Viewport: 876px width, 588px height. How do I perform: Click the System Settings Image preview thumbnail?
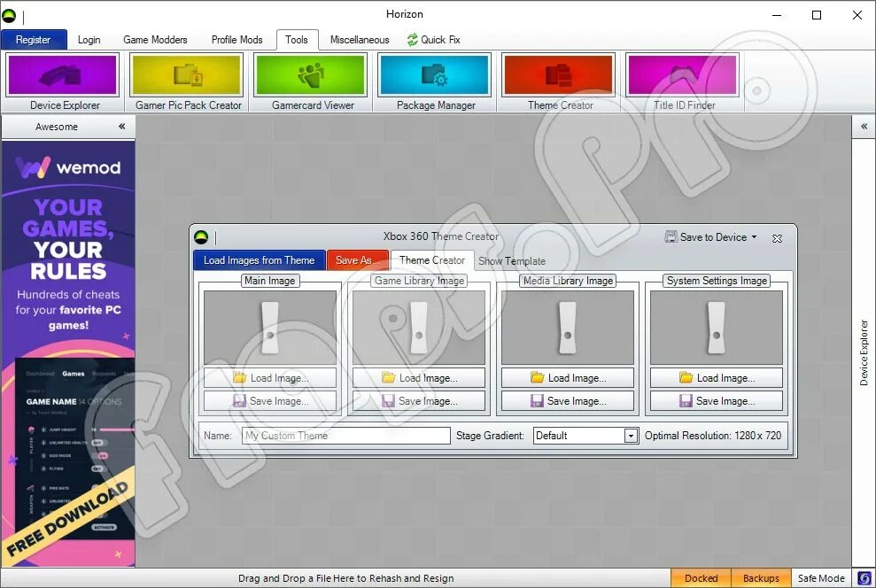point(717,328)
